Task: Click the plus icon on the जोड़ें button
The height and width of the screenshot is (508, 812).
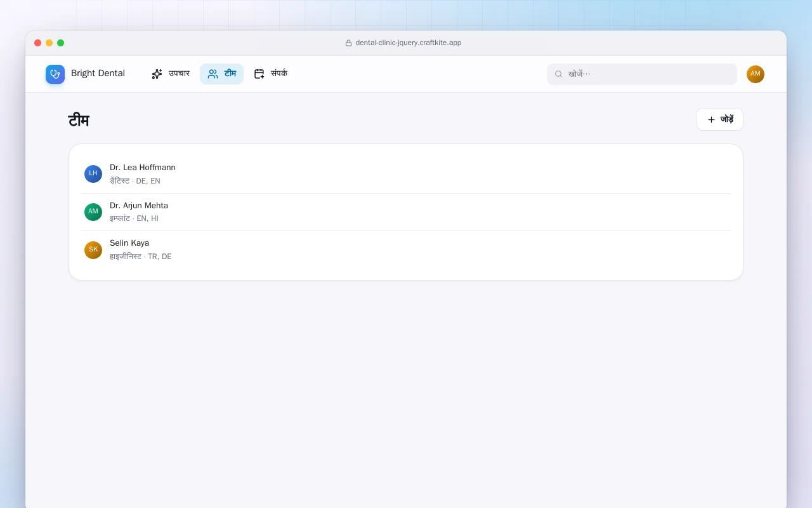Action: point(711,119)
